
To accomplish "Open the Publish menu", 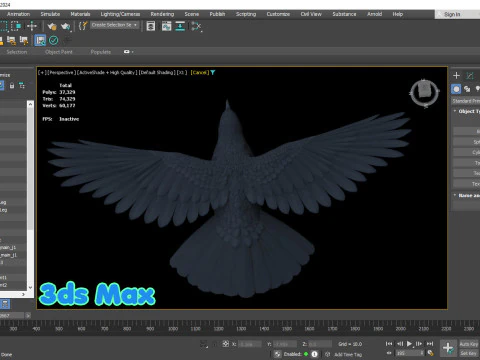I will pos(217,14).
